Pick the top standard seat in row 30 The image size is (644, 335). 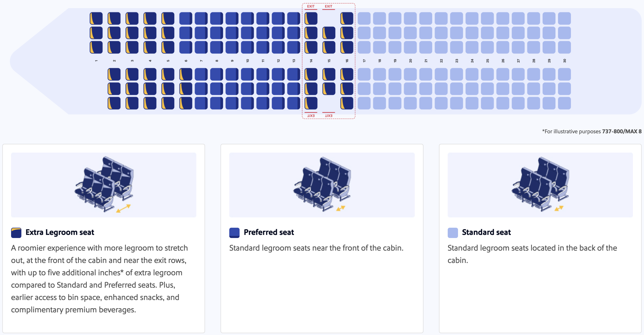point(564,19)
